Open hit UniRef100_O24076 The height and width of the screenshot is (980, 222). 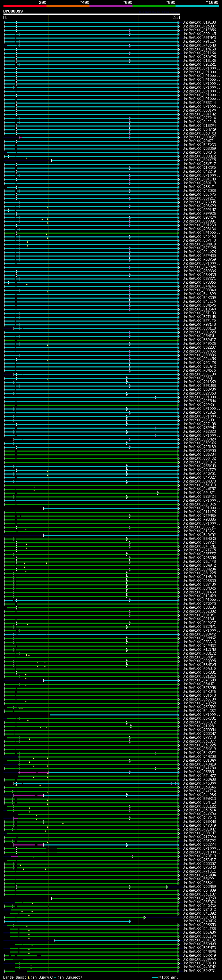[x=199, y=252]
